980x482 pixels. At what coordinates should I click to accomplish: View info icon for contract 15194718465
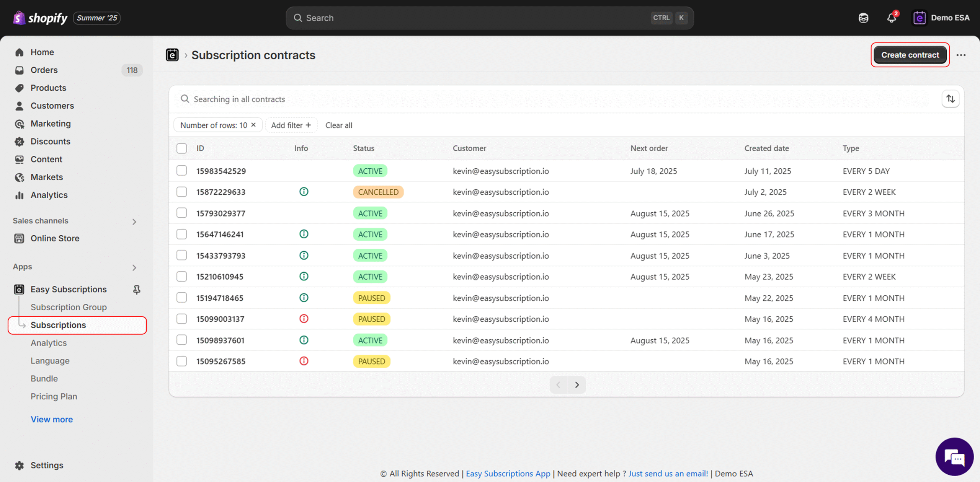304,298
